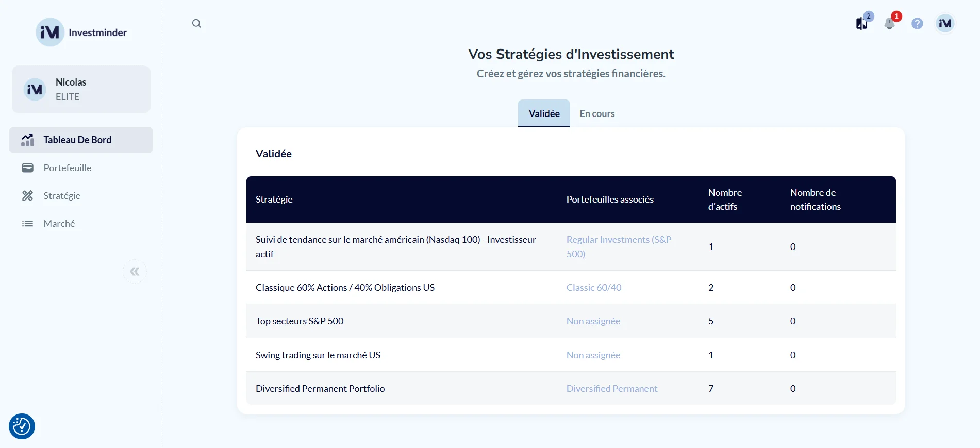Click the search magnifier icon

tap(196, 23)
